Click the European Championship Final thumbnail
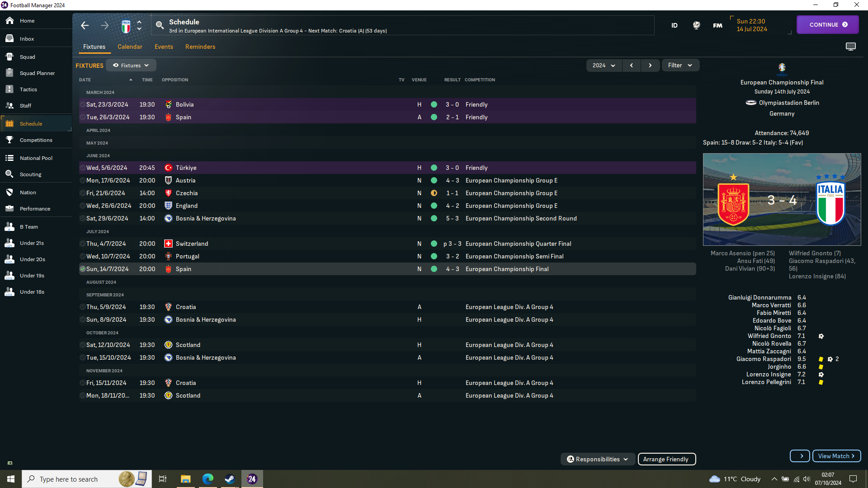The width and height of the screenshot is (868, 488). 782,200
